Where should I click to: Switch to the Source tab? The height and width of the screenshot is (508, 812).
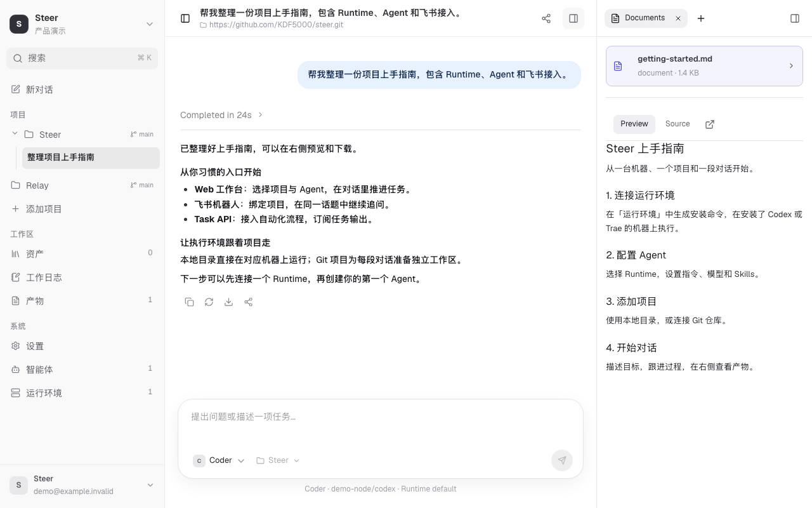(678, 124)
